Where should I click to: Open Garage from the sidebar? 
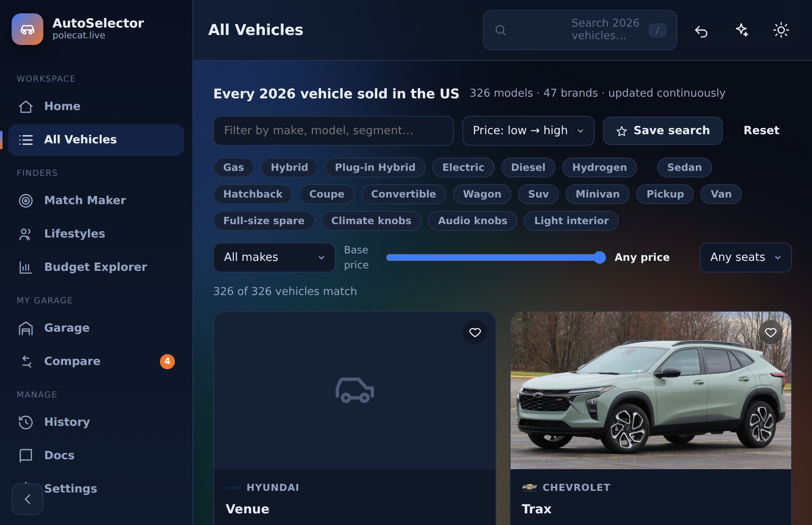pos(96,328)
